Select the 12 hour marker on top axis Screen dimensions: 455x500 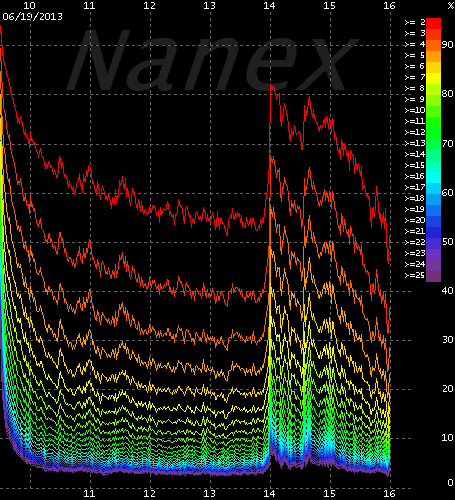pos(149,6)
